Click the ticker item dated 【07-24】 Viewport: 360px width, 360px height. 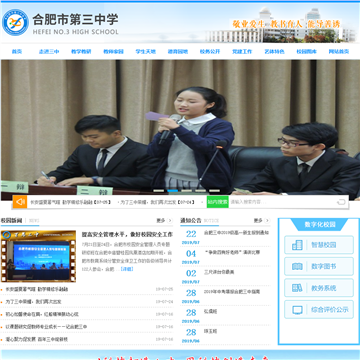click(157, 202)
